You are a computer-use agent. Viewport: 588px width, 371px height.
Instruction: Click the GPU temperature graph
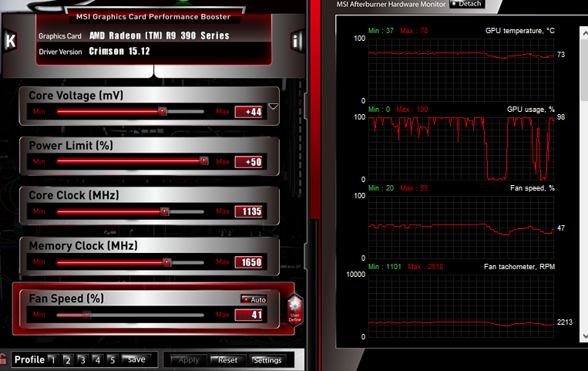pos(462,69)
